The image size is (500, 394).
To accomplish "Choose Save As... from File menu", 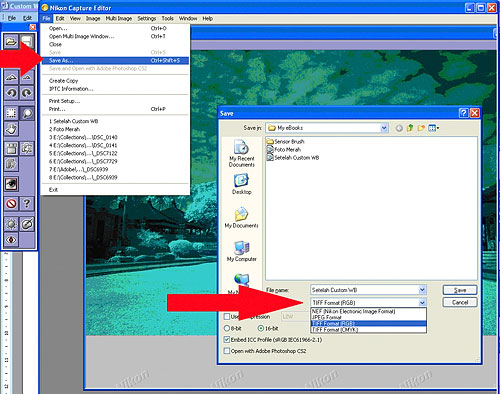I will [115, 60].
